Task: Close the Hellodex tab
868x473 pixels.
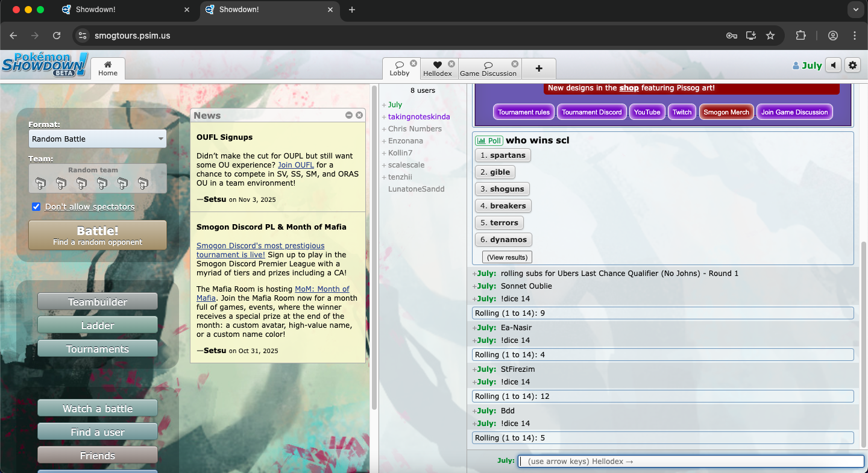Action: point(451,64)
